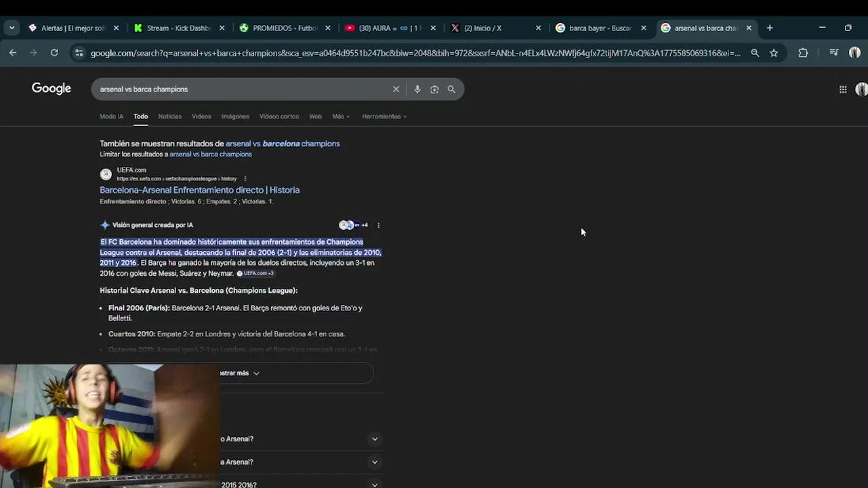The width and height of the screenshot is (868, 488).
Task: Close the Alertas tab
Action: tap(116, 28)
